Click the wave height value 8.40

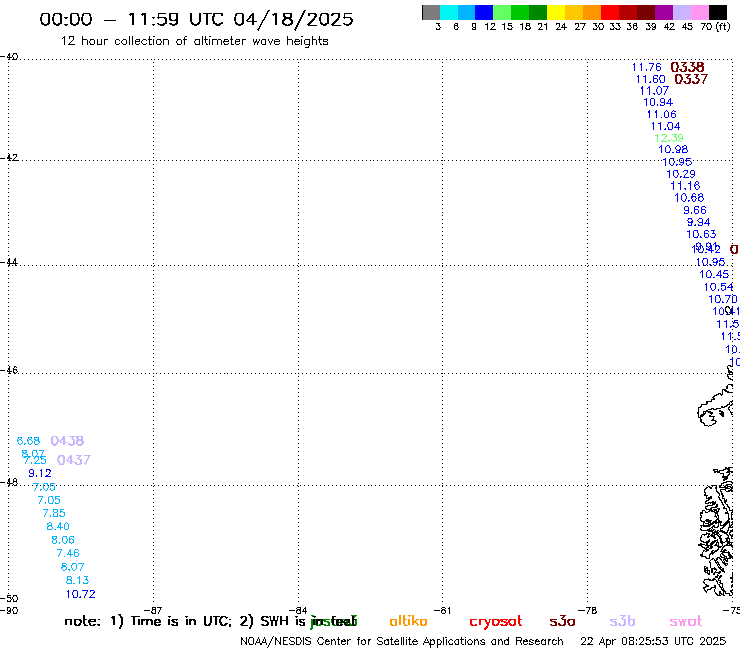pos(58,526)
